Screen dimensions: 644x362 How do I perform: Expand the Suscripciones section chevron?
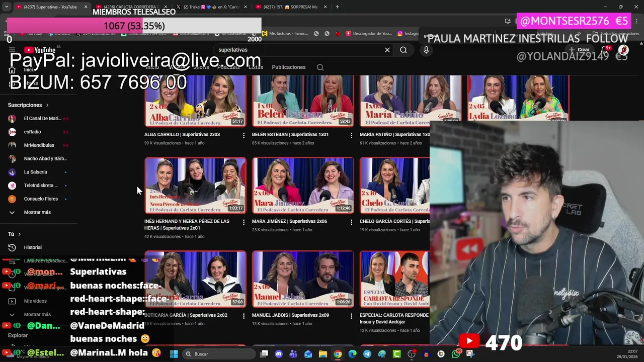click(47, 105)
